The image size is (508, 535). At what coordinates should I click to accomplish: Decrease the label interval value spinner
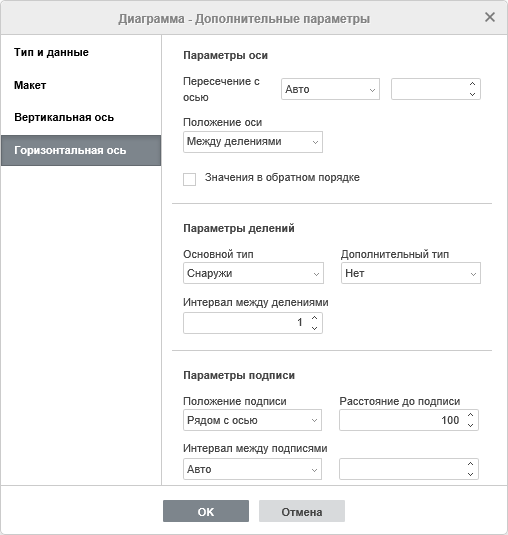[x=470, y=474]
